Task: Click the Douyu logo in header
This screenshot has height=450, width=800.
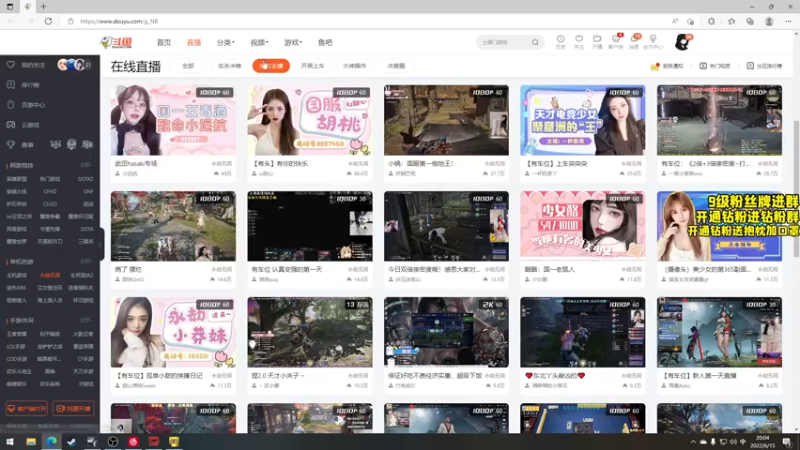Action: (x=116, y=42)
